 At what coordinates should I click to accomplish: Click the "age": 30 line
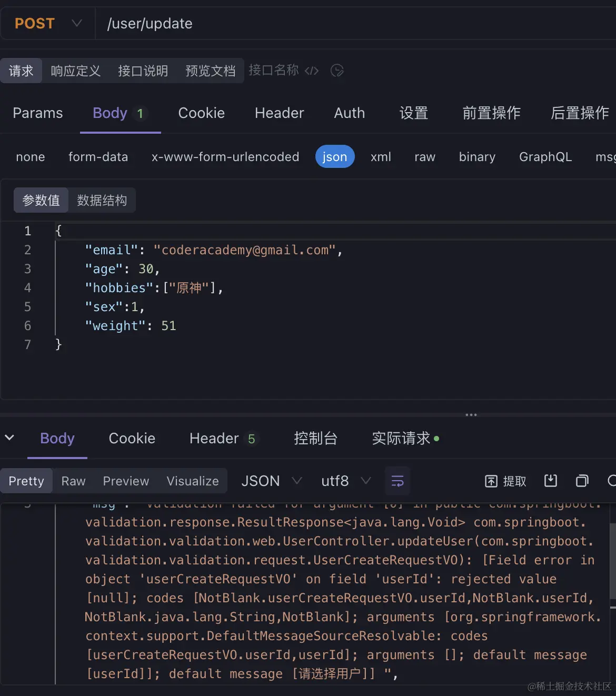[x=122, y=269]
